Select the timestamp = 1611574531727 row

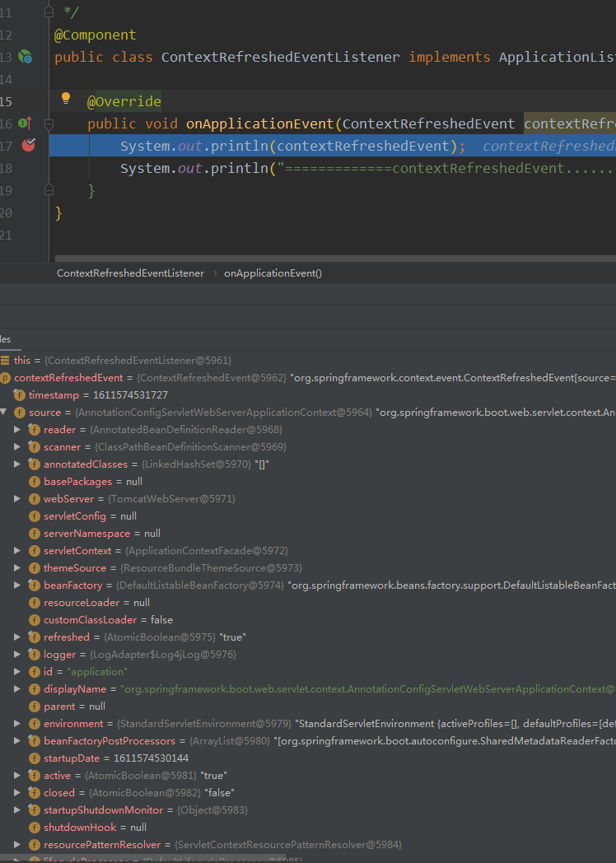(x=308, y=395)
